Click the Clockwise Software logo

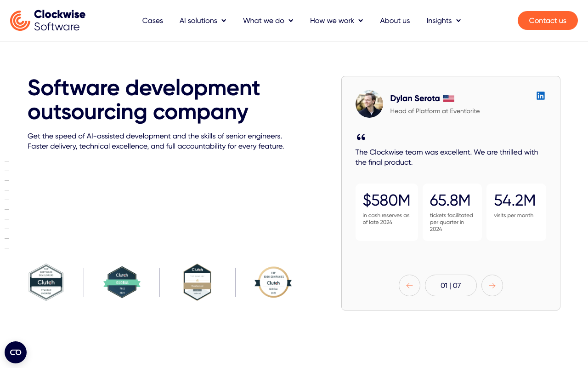point(48,21)
